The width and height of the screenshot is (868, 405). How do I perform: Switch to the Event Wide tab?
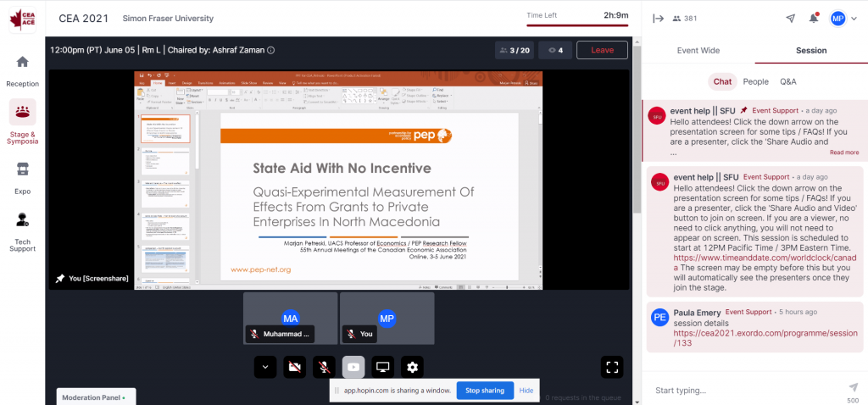click(698, 50)
